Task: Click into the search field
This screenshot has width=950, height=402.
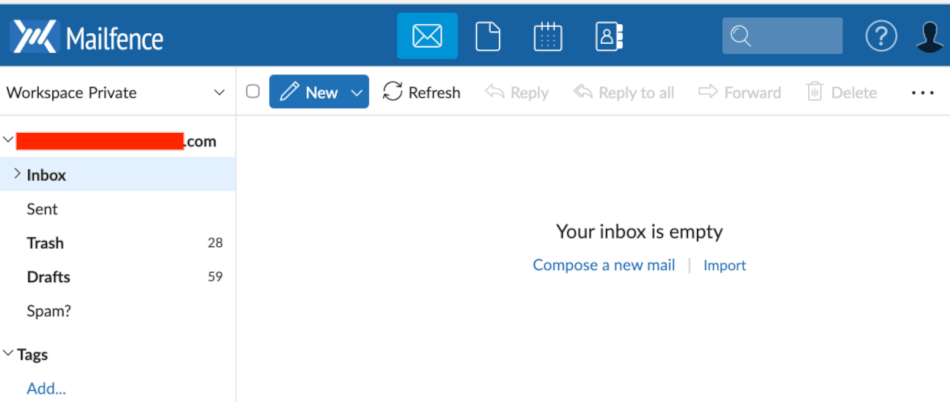Action: 795,37
